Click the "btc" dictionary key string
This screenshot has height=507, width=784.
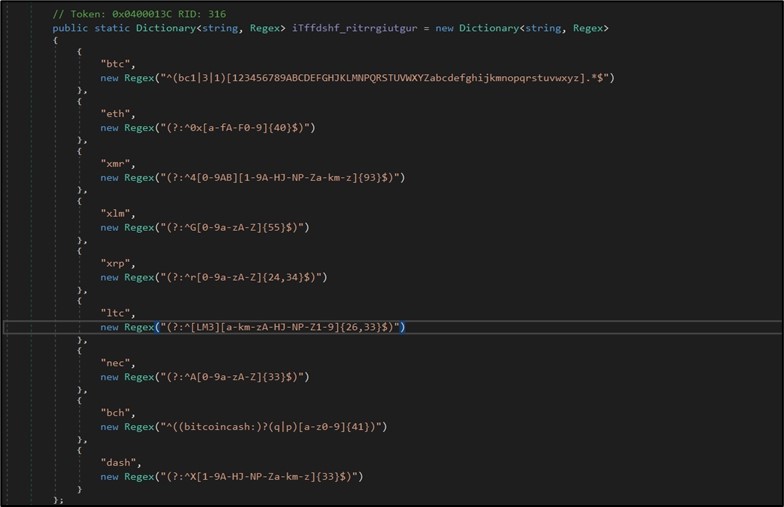click(x=113, y=63)
